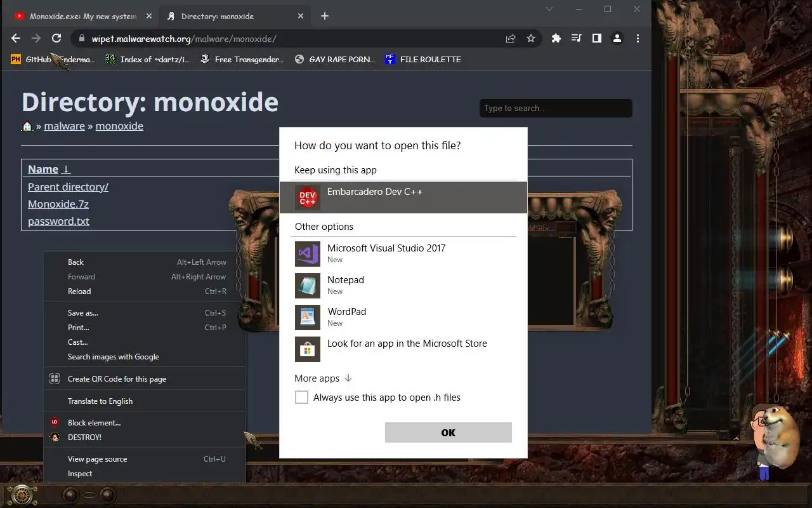This screenshot has height=508, width=812.
Task: Click the WordPad app icon
Action: click(308, 317)
